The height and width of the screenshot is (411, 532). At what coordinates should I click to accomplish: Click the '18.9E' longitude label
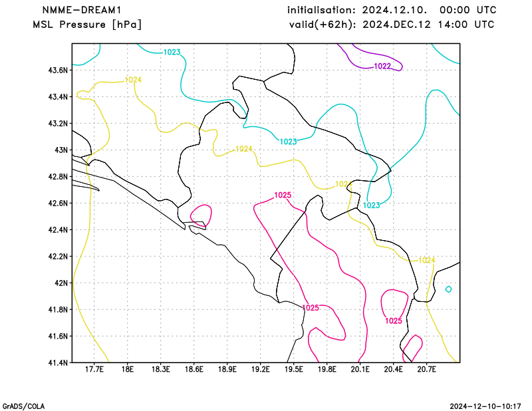(227, 369)
